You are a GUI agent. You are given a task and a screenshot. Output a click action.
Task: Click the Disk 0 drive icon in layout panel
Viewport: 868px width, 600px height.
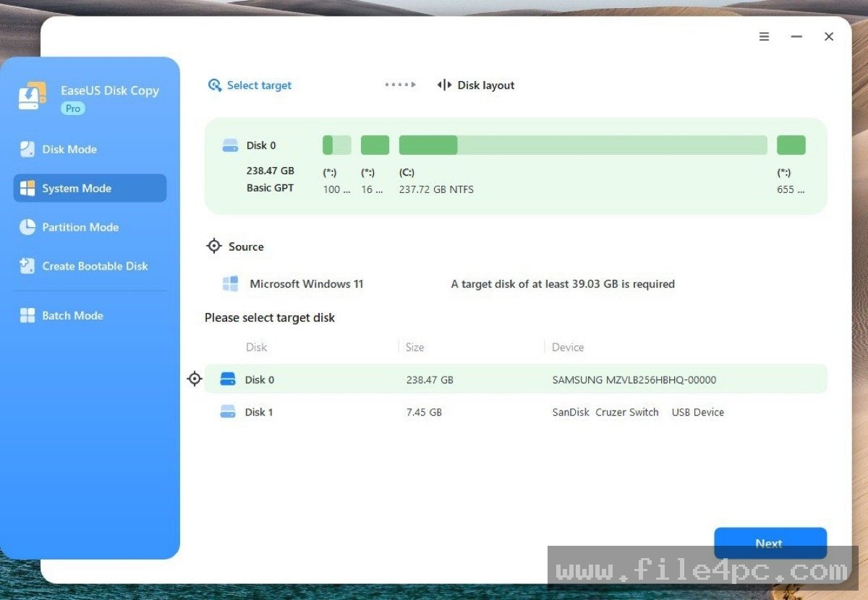click(x=230, y=145)
